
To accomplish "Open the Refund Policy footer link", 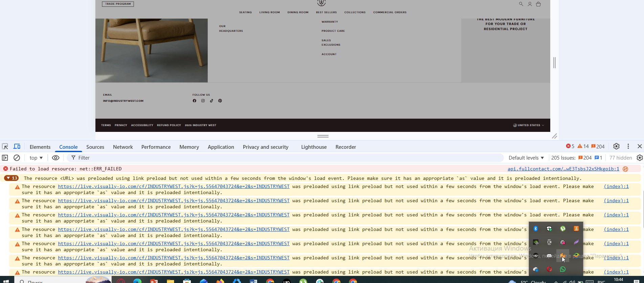I will [x=169, y=125].
